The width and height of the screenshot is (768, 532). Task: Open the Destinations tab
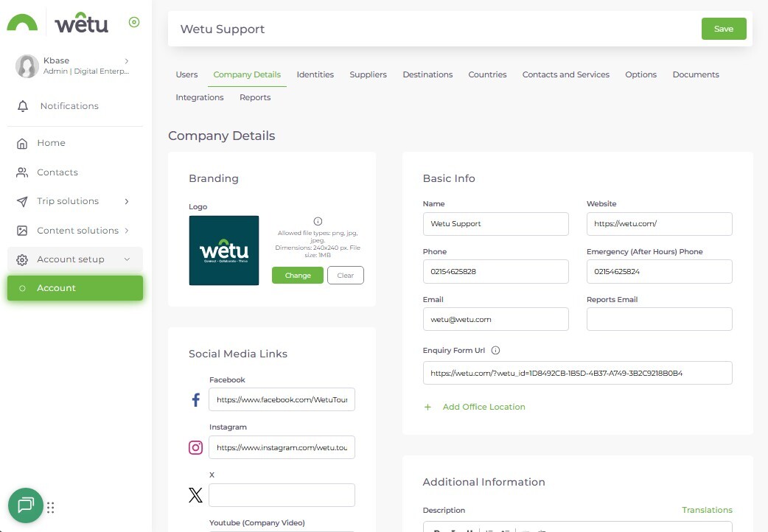(x=427, y=74)
